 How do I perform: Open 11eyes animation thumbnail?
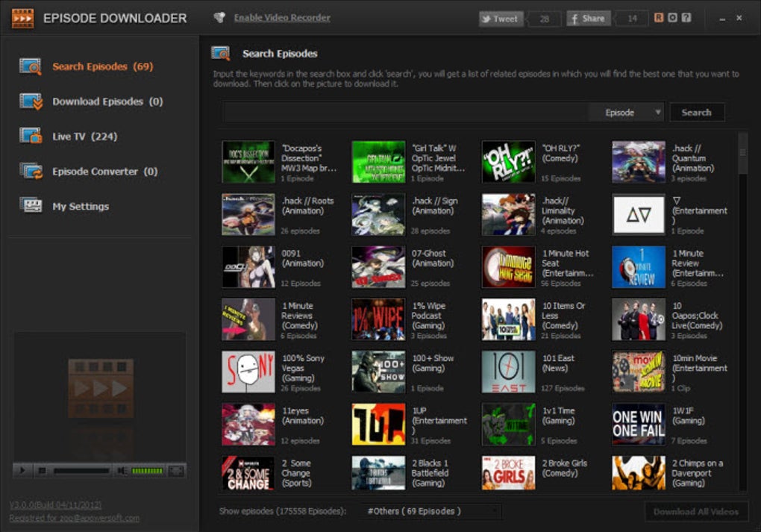click(248, 424)
